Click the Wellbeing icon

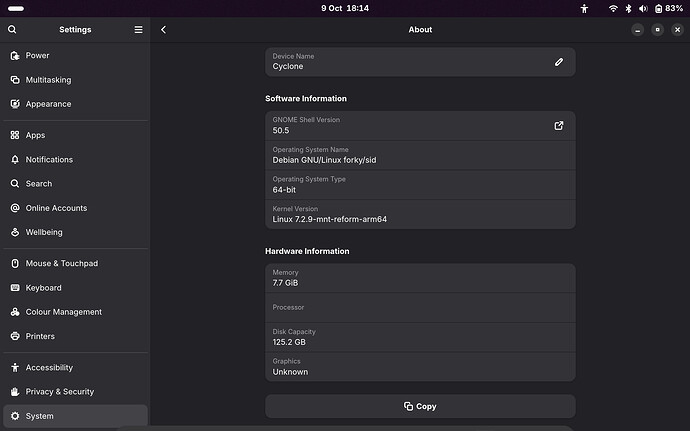[15, 232]
